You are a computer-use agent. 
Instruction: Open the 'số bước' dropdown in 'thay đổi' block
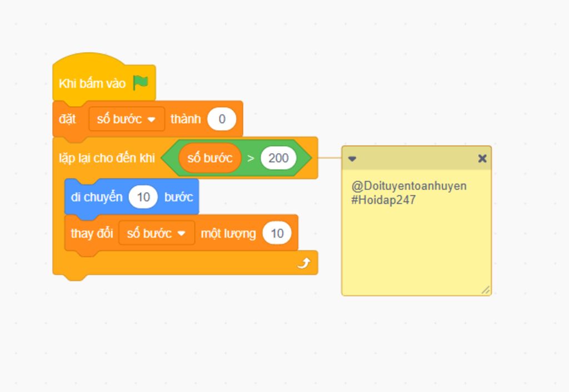coord(157,233)
